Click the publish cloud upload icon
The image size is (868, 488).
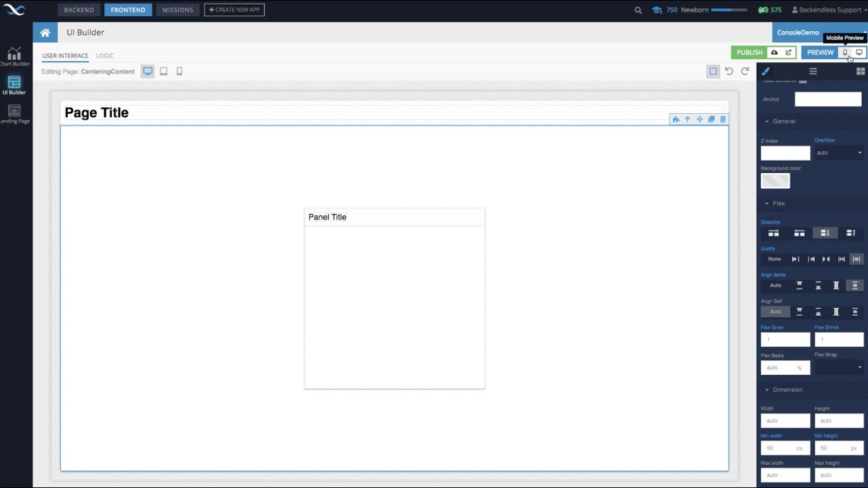pos(774,52)
